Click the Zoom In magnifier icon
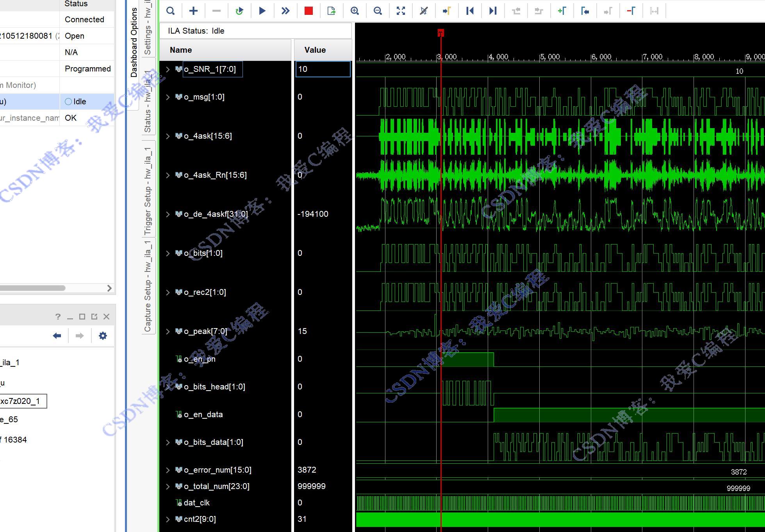 pos(355,11)
